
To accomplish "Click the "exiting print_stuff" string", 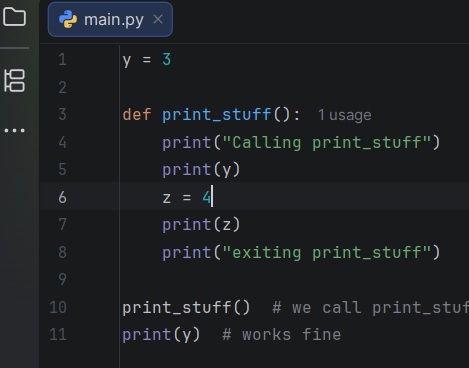I will tap(327, 252).
